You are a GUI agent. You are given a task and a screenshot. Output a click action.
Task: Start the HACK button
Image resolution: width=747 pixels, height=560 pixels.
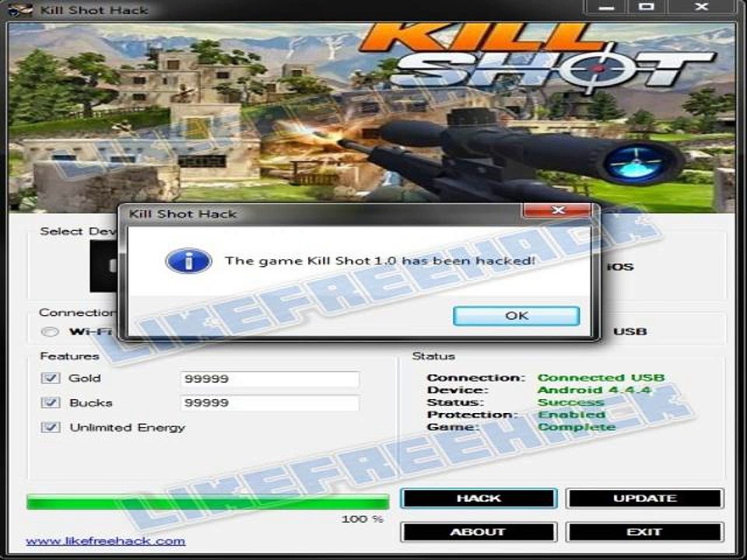point(479,498)
